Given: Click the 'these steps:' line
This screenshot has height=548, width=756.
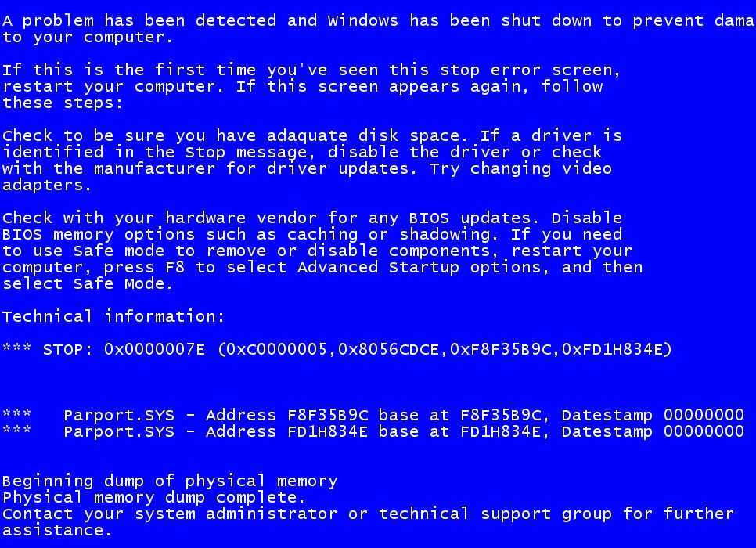Looking at the screenshot, I should pos(63,103).
